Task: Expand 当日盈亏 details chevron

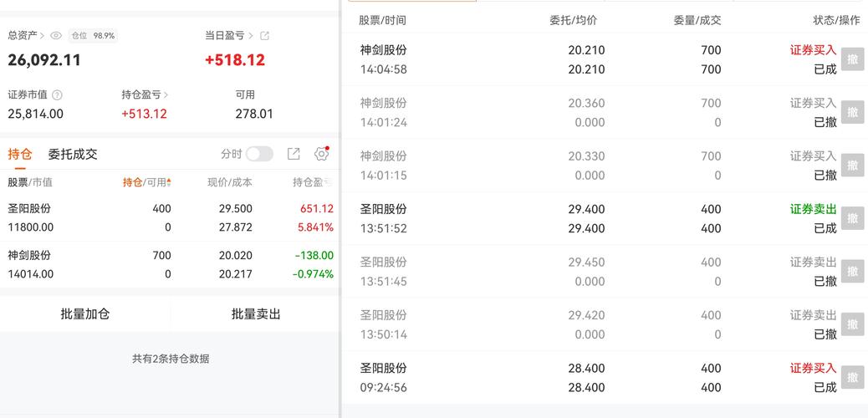Action: click(x=252, y=35)
